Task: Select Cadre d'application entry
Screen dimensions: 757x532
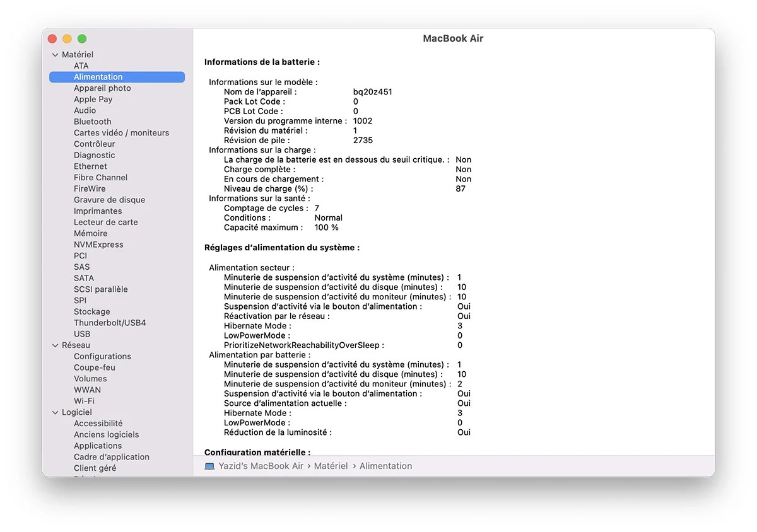Action: [112, 457]
